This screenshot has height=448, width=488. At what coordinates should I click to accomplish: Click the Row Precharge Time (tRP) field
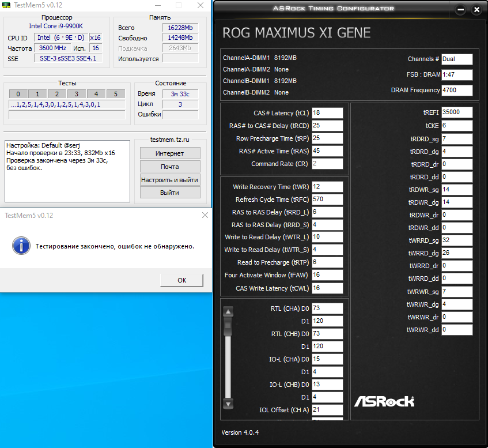[327, 138]
